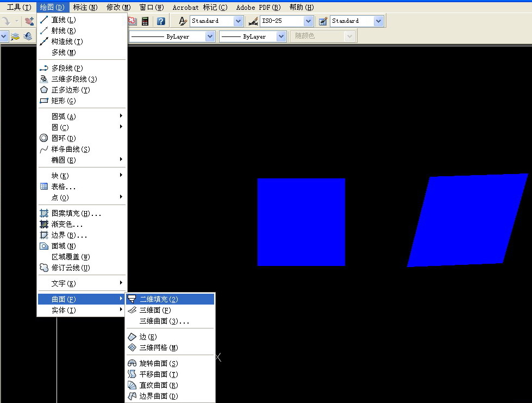Viewport: 532px width, 403px height.
Task: Select 区域覆盖 wipeout entry
Action: click(82, 257)
